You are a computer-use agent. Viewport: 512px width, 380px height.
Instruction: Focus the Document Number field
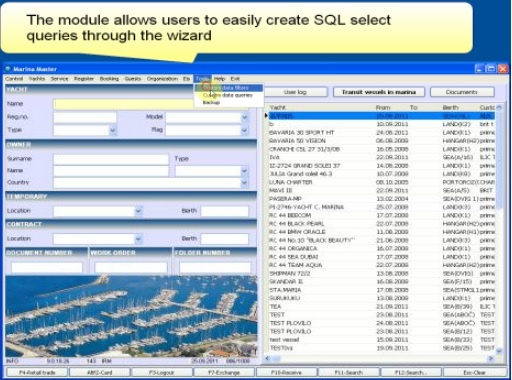(x=47, y=267)
